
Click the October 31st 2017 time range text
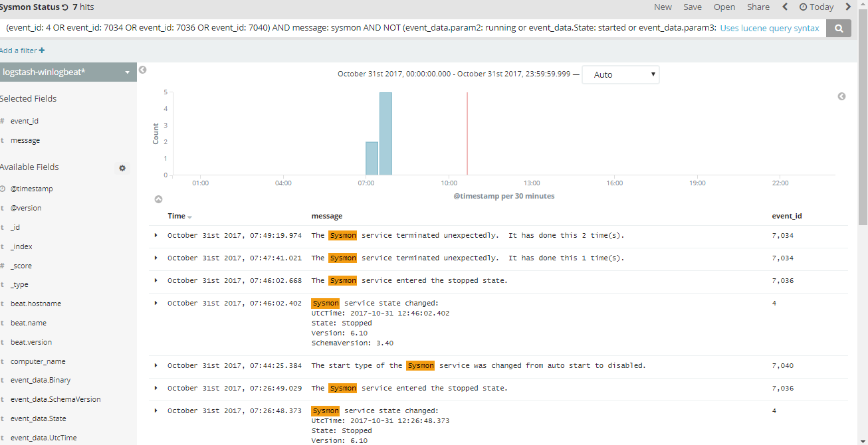tap(454, 74)
